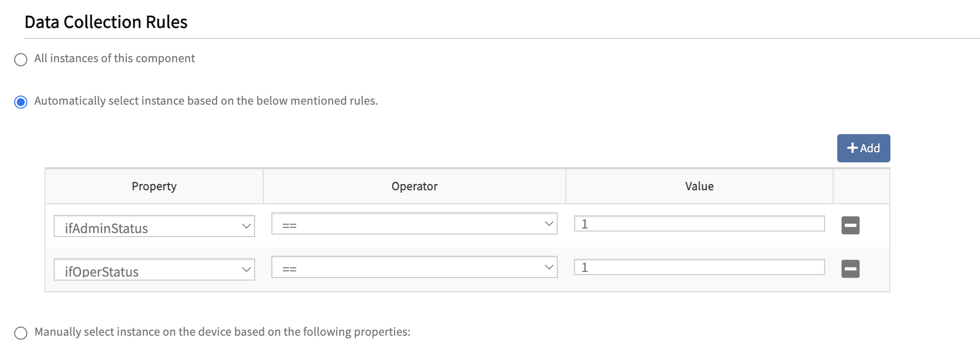Screen dimensions: 980x361
Task: Click the 'Data Collection Rules' heading
Action: [106, 22]
